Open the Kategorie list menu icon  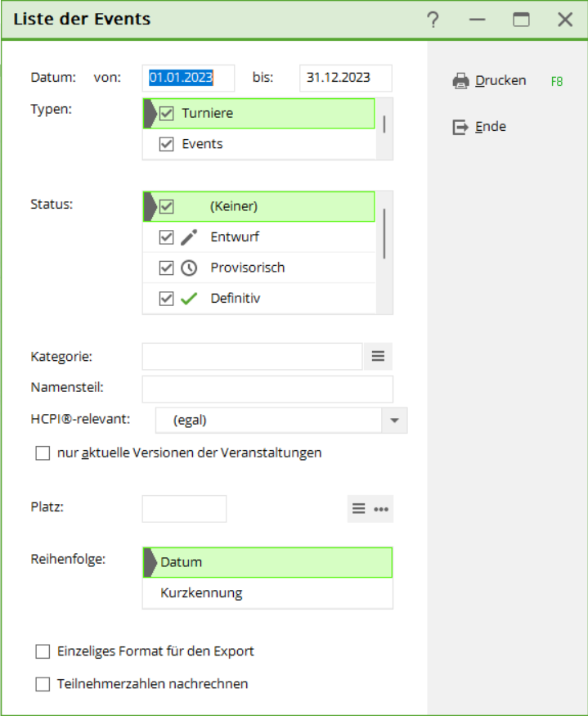pyautogui.click(x=378, y=356)
